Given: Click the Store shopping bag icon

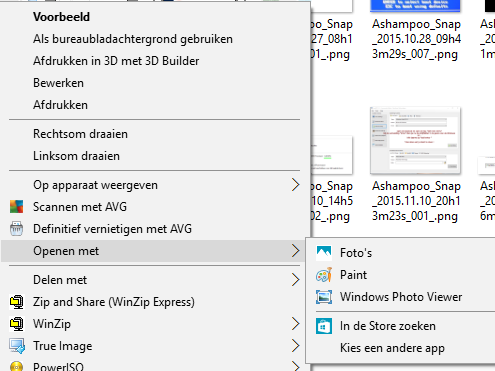Looking at the screenshot, I should click(x=324, y=326).
